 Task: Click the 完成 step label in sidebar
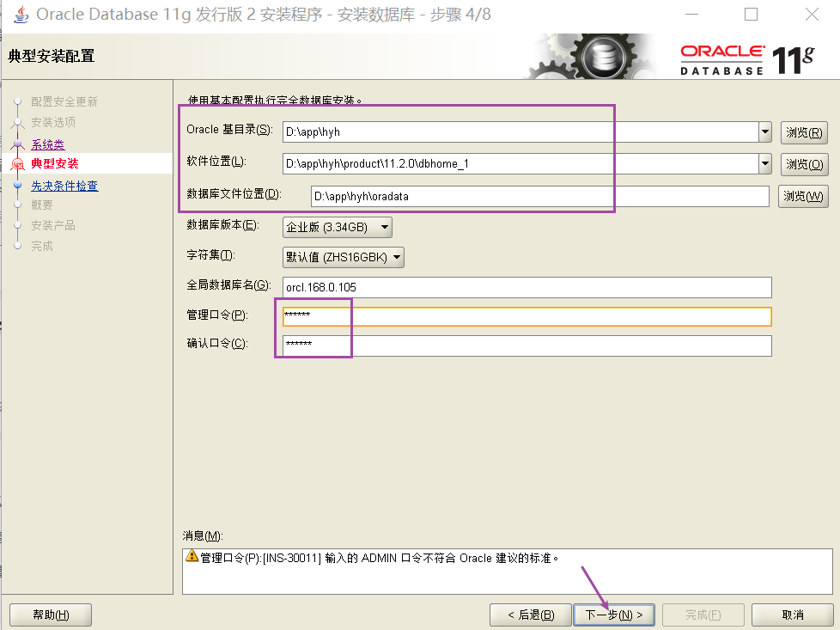42,246
